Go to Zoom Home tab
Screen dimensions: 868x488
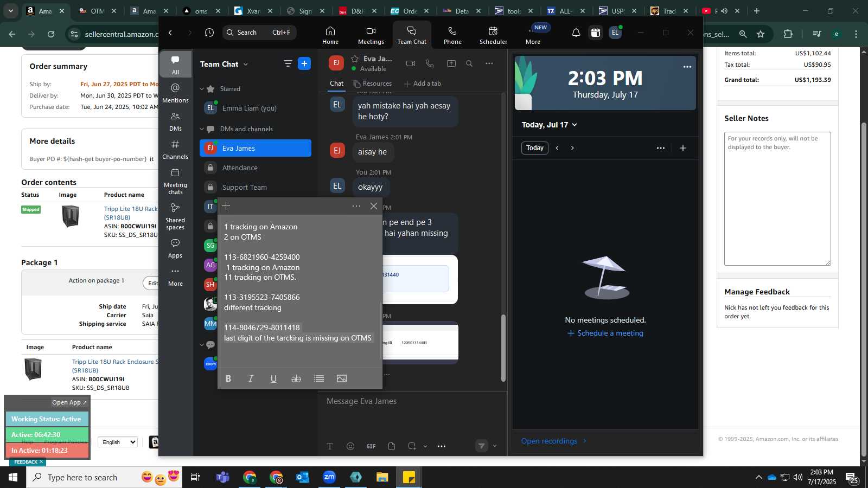click(330, 35)
